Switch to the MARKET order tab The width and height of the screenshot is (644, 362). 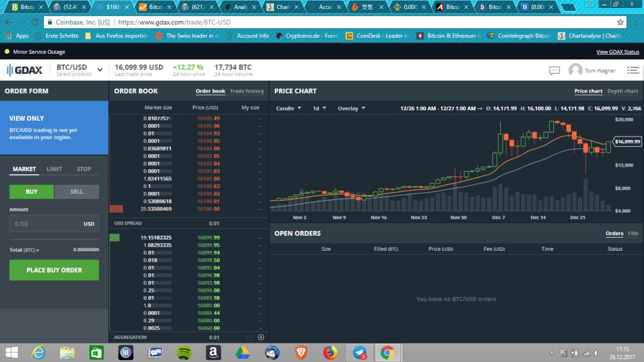[x=24, y=169]
